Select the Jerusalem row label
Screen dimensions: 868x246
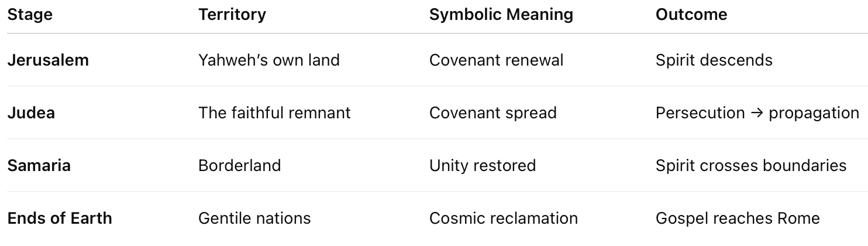click(48, 60)
